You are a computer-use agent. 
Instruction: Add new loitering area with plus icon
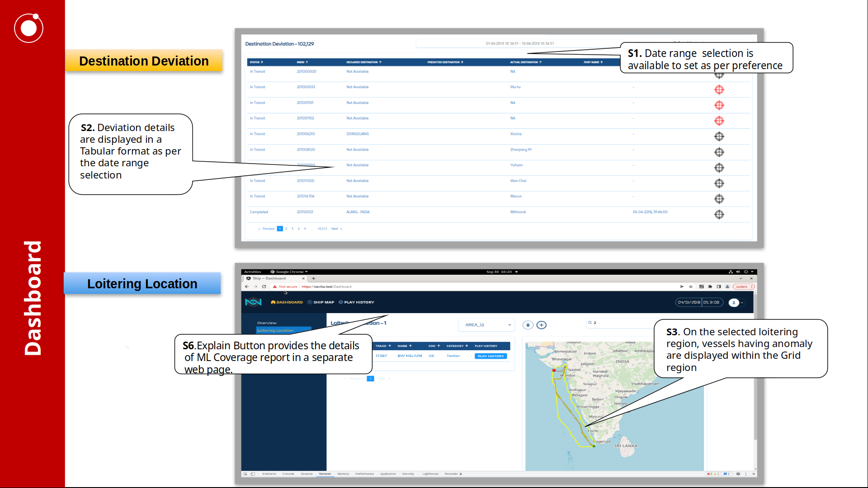coord(541,325)
